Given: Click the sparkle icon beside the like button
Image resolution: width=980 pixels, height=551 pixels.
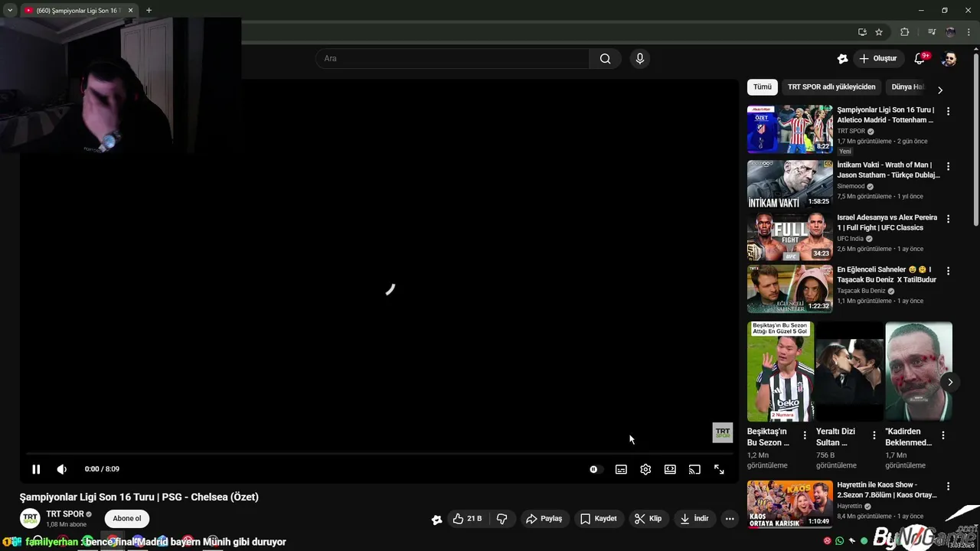Looking at the screenshot, I should click(x=436, y=520).
